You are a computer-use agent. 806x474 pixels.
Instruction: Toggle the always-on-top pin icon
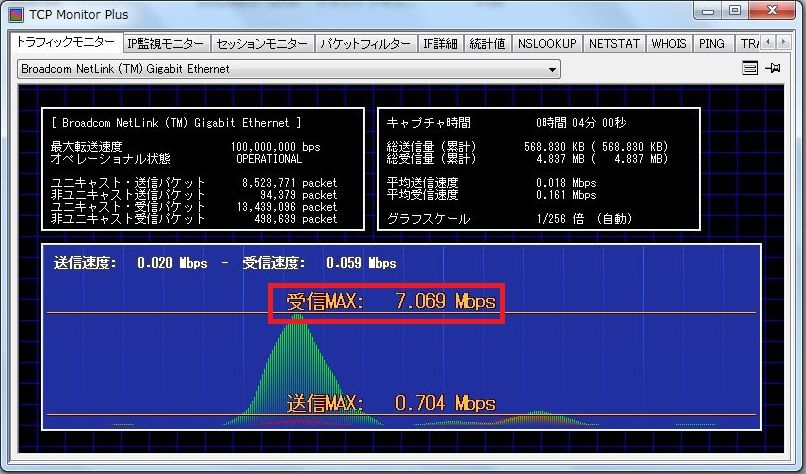coord(773,69)
